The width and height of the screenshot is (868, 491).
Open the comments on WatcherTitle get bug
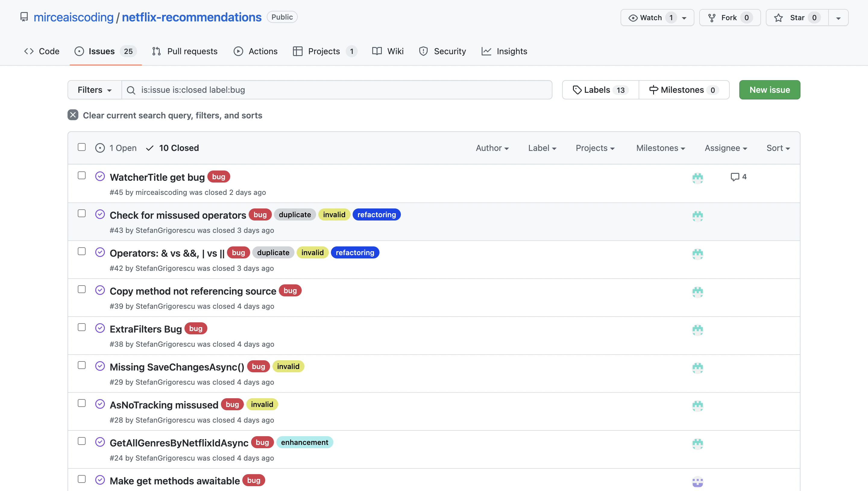pos(738,177)
